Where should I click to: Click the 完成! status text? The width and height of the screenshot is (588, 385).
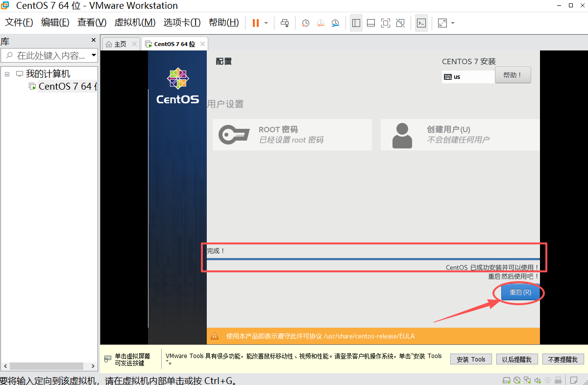click(216, 251)
